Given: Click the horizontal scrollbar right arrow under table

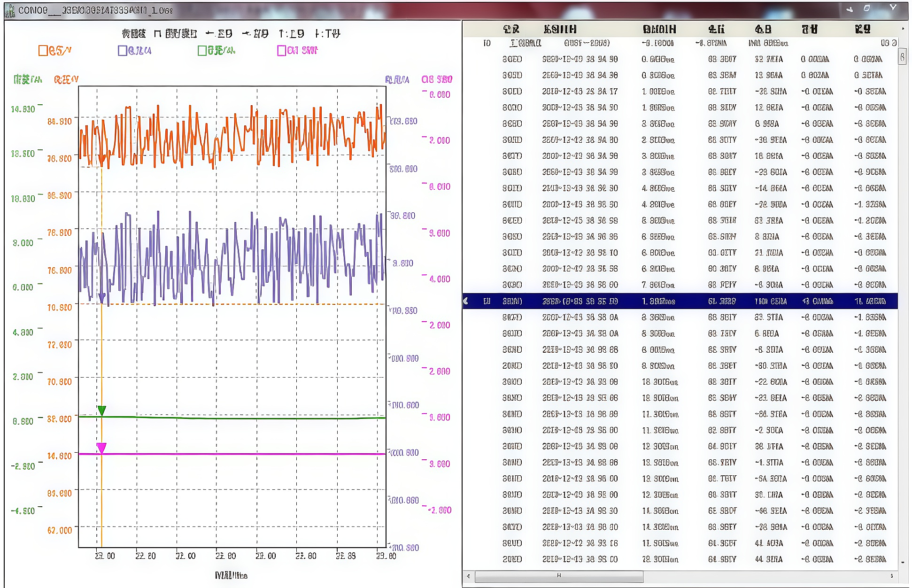Looking at the screenshot, I should [891, 576].
